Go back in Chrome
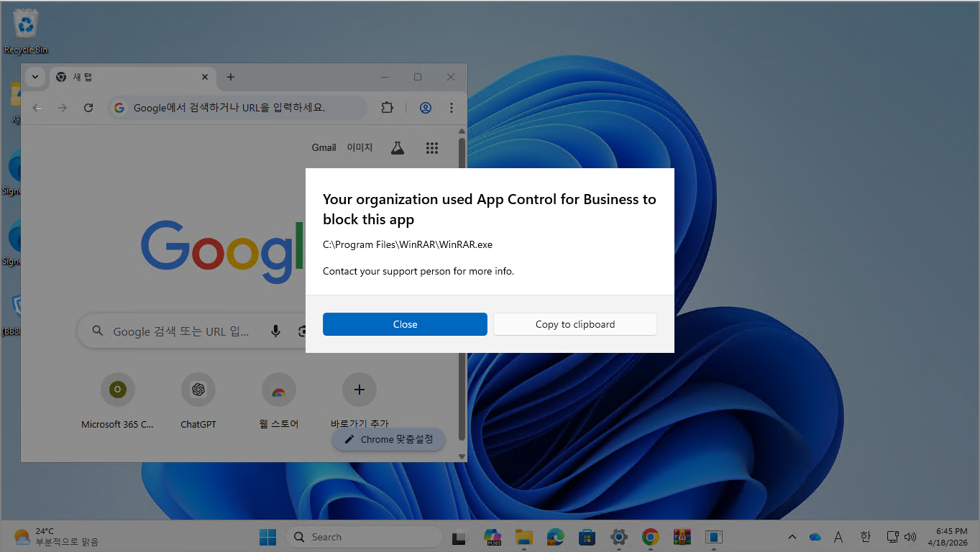The height and width of the screenshot is (552, 980). click(37, 108)
